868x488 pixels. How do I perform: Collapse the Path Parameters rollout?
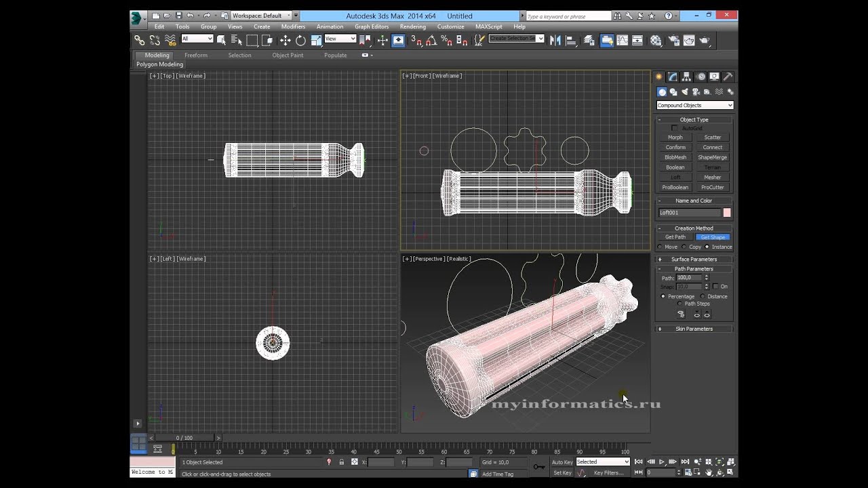pyautogui.click(x=694, y=269)
